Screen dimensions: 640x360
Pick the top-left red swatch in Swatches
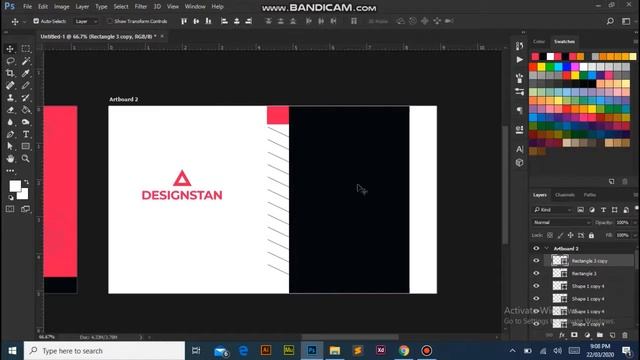535,56
